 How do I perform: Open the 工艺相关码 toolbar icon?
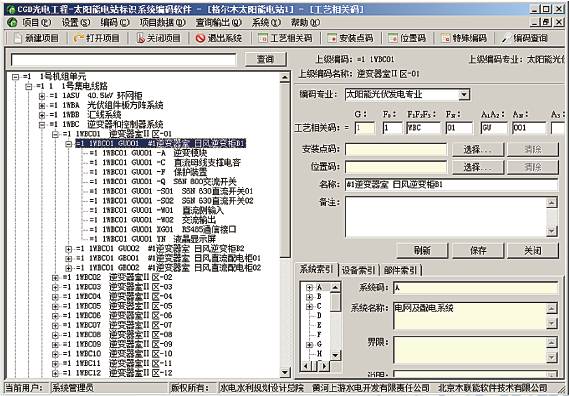click(x=263, y=38)
